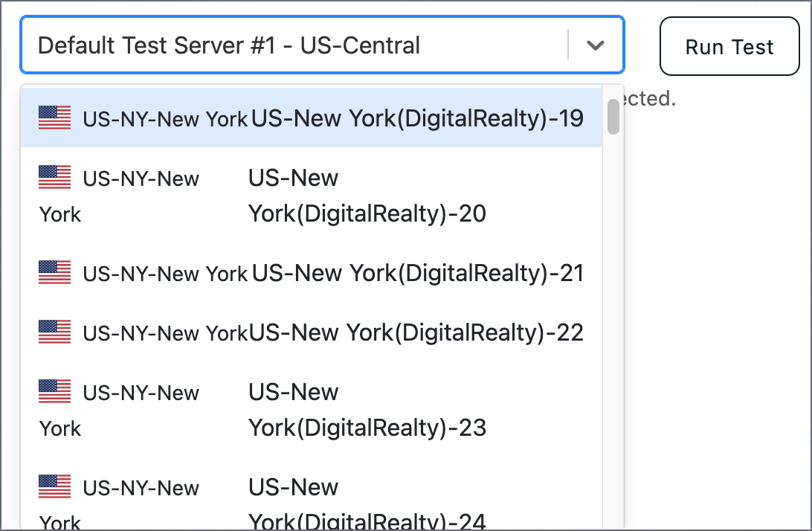Click the US flag beside DigitalRealty-23

(54, 391)
